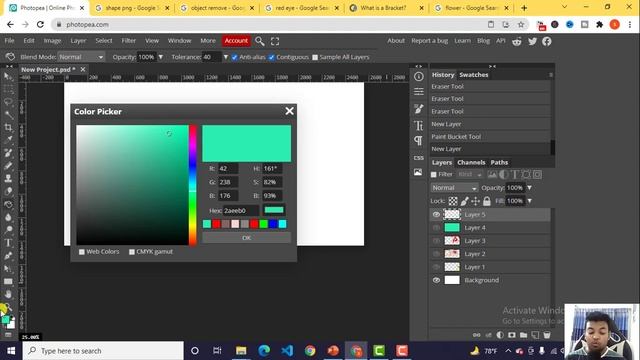This screenshot has height=360, width=640.
Task: Lock transparent pixels icon
Action: coord(453,201)
